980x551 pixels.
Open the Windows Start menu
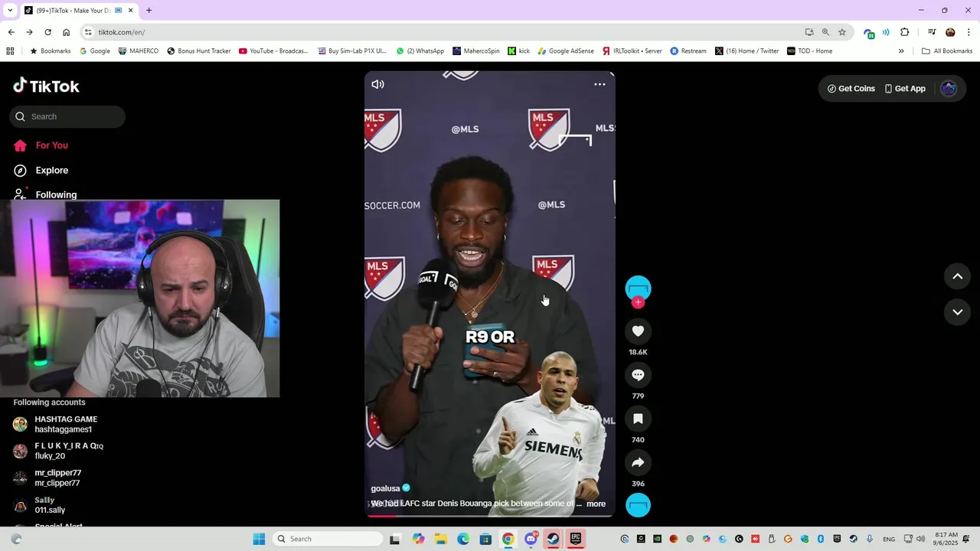pos(259,539)
